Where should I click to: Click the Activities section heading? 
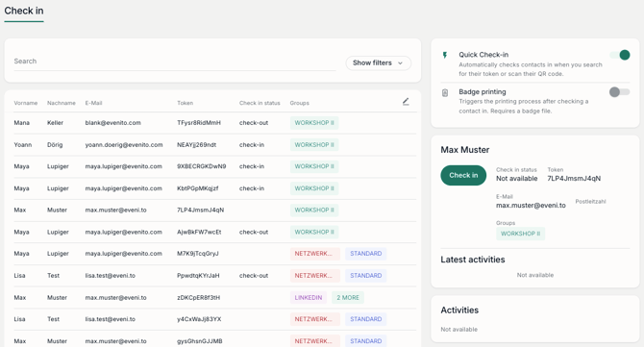pos(459,310)
